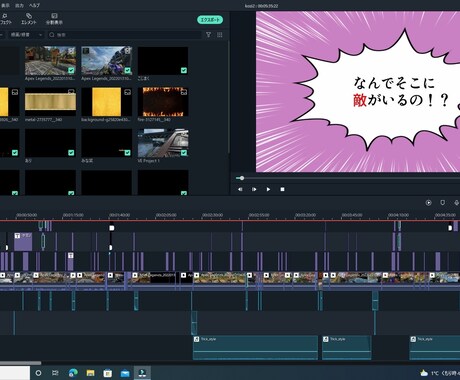Focus the media library search field
The height and width of the screenshot is (380, 460).
point(124,35)
